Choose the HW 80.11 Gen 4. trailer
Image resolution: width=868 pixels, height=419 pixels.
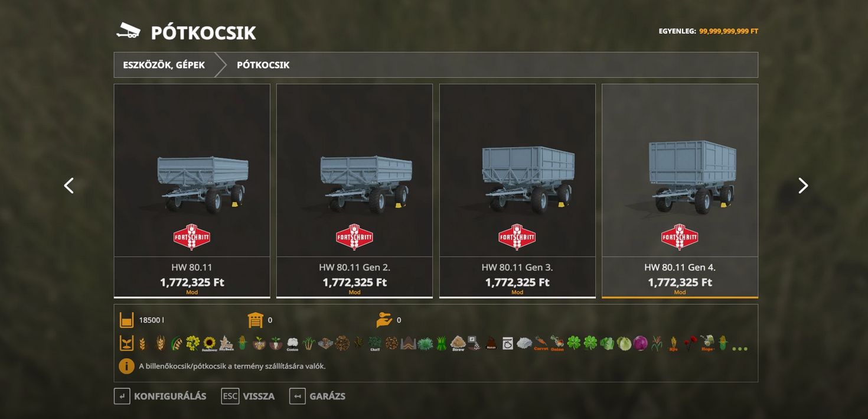tap(680, 191)
